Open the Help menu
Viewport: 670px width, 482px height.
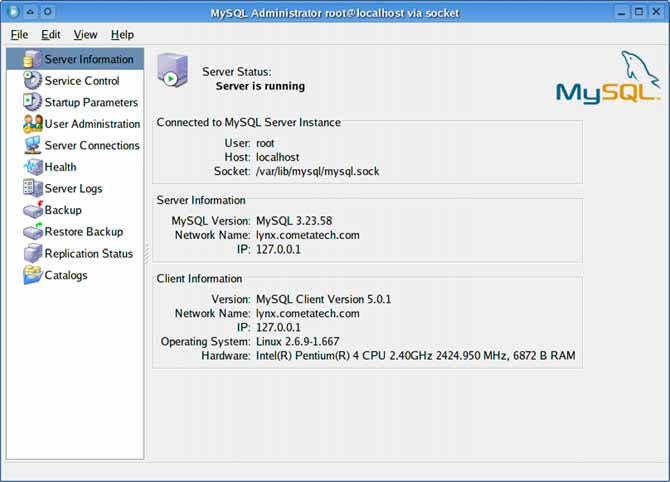(x=122, y=35)
